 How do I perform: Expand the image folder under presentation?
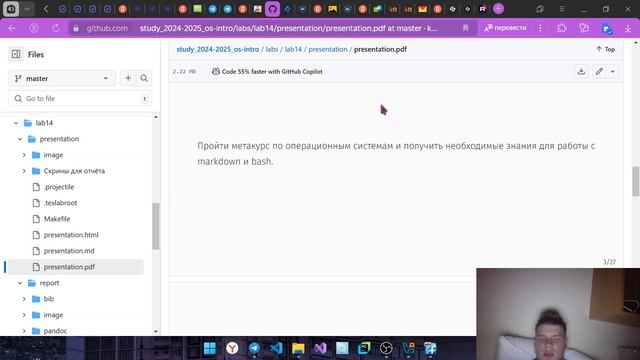[24, 155]
